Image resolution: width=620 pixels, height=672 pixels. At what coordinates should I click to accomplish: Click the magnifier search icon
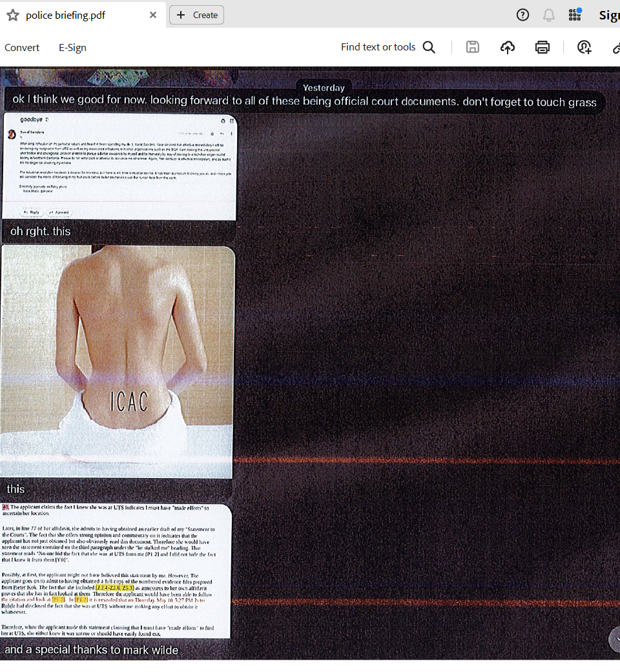pos(429,47)
